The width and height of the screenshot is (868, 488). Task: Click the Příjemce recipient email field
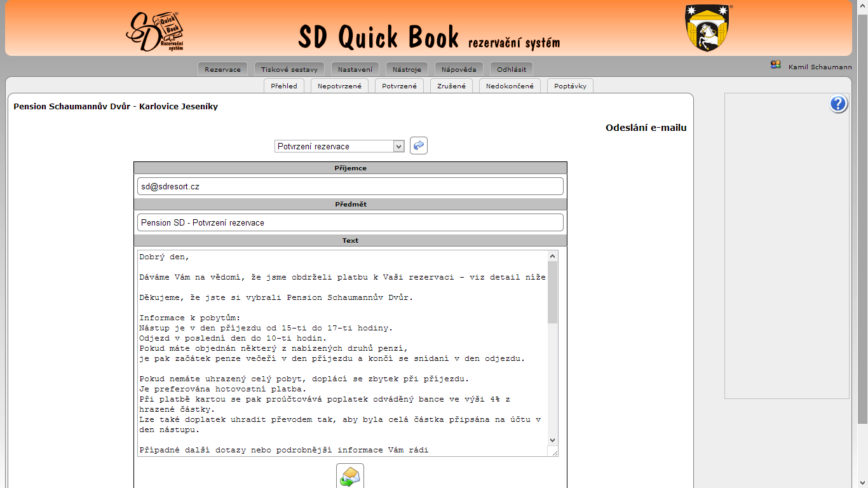(x=350, y=186)
